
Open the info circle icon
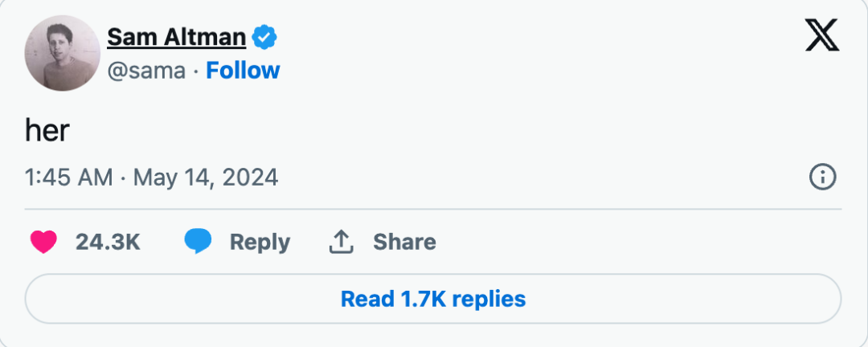point(822,178)
